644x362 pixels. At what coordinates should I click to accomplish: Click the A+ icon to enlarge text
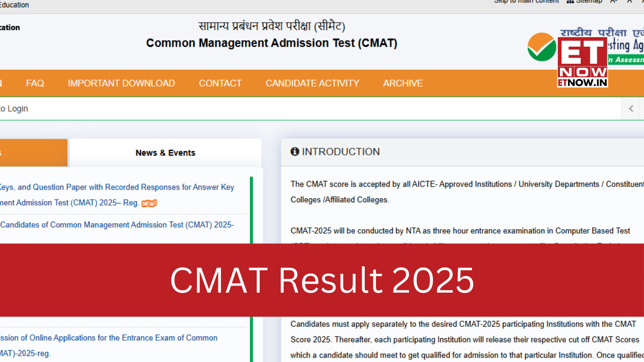pos(642,2)
